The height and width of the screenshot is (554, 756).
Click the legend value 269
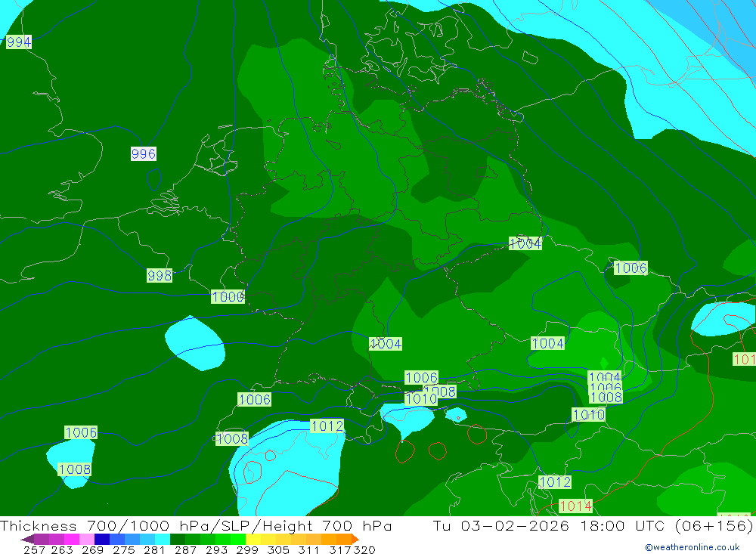point(92,549)
